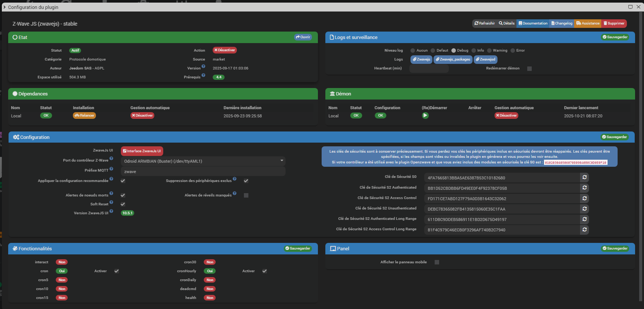This screenshot has height=309, width=644.
Task: Show help for Alertes de noeuds morts
Action: (x=111, y=193)
